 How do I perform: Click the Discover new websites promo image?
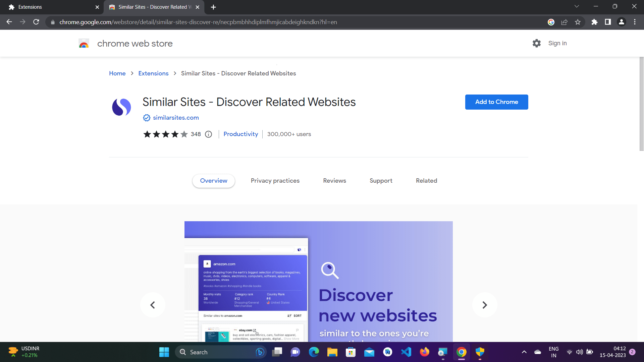click(x=319, y=282)
